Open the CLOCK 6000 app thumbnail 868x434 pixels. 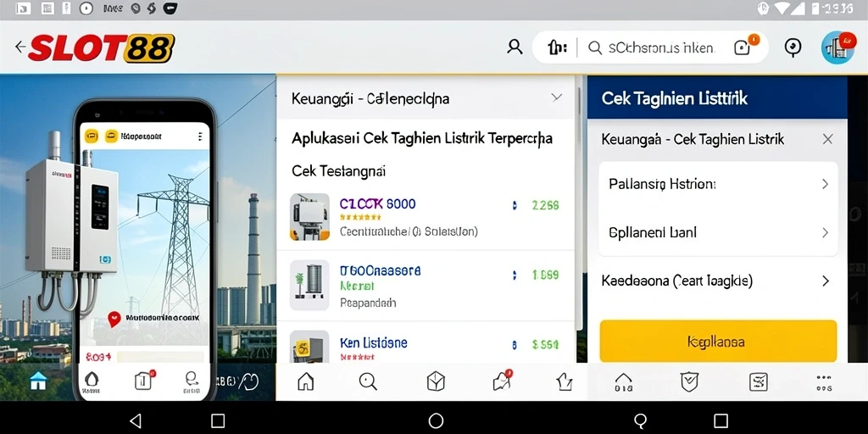309,216
